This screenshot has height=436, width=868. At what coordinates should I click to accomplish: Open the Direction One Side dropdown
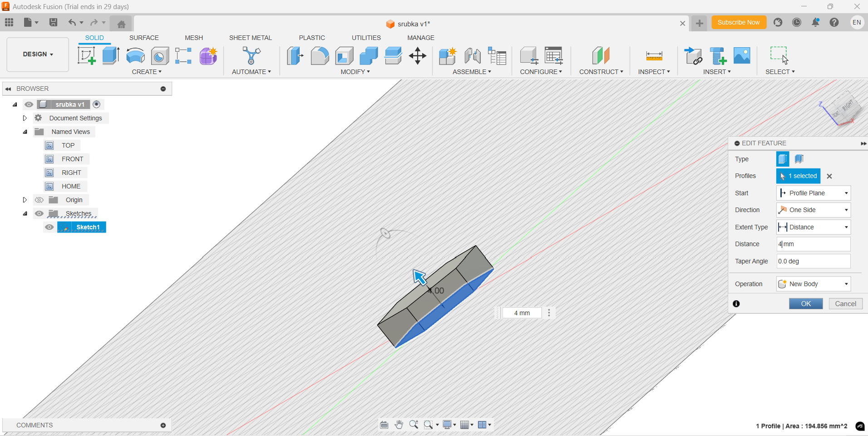(x=814, y=210)
